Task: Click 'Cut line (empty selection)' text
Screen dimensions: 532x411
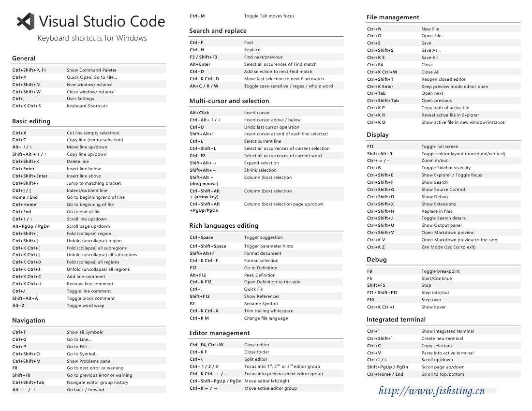Action: 93,133
